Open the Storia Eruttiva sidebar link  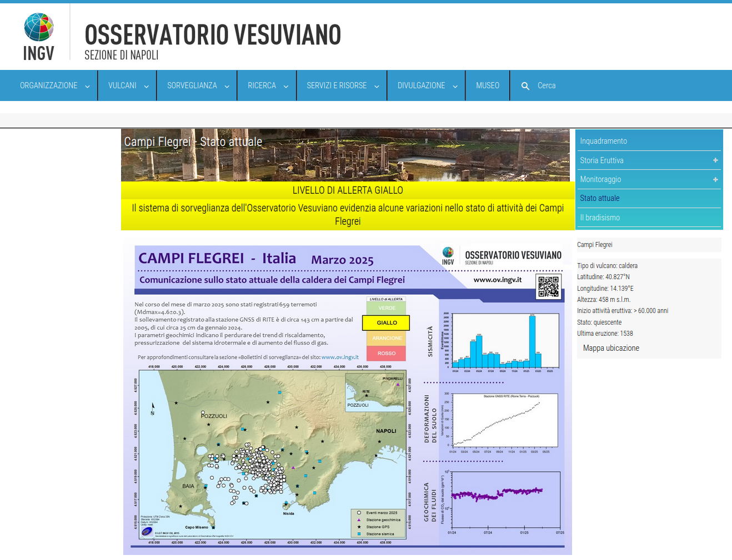click(601, 160)
